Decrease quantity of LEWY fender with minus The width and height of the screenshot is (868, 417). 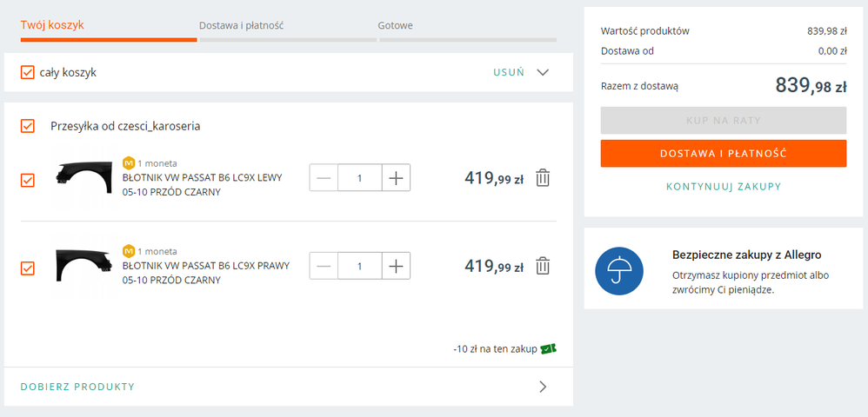324,177
